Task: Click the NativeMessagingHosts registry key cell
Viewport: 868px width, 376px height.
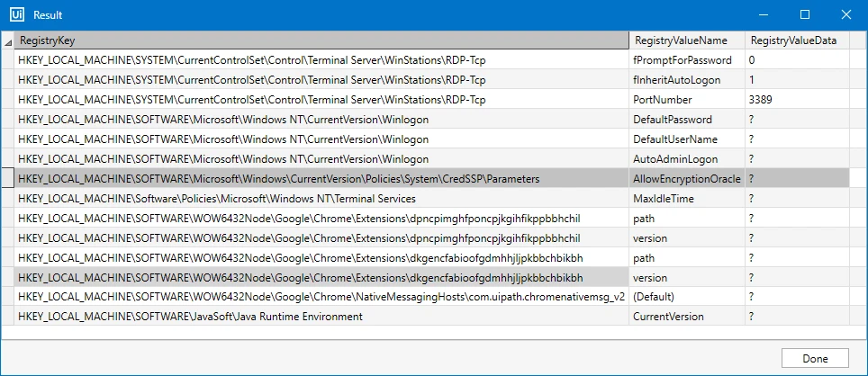Action: [x=321, y=297]
